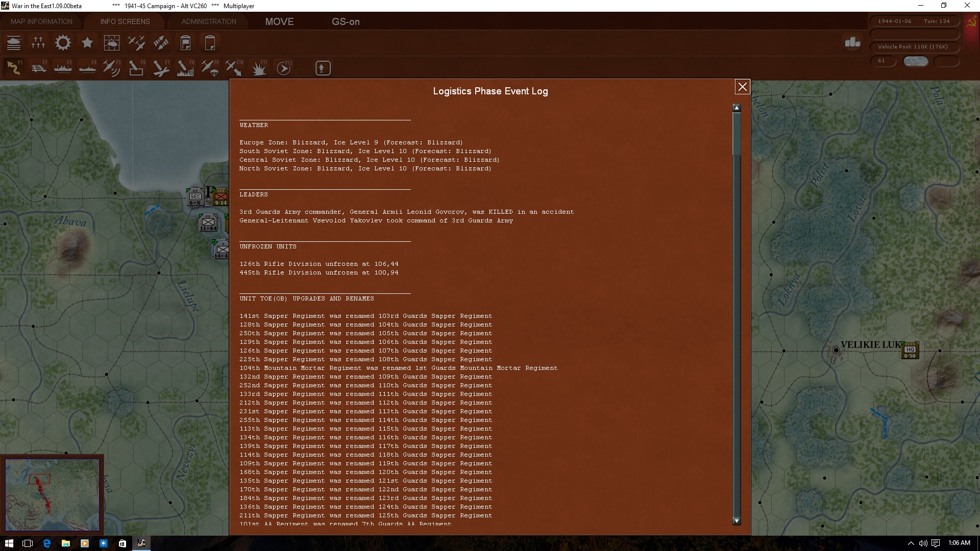Screen dimensions: 980x551
Task: Click the gear production icon
Action: click(x=63, y=43)
